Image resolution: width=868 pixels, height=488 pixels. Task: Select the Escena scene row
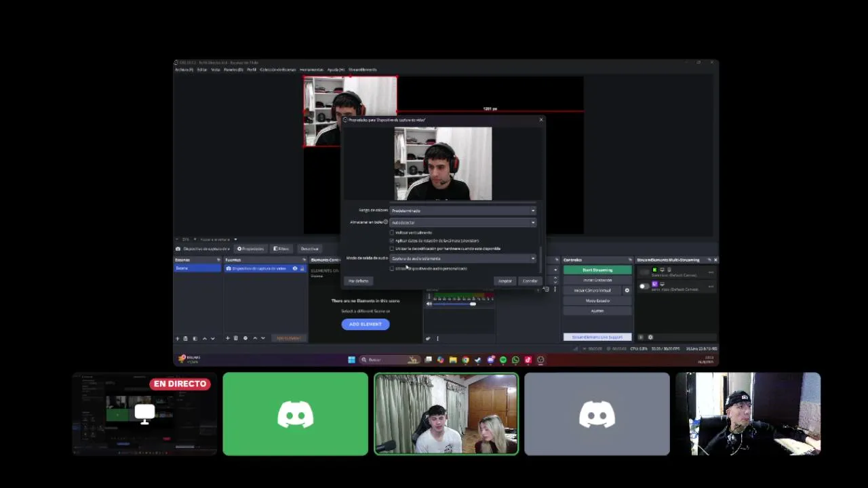(x=198, y=268)
